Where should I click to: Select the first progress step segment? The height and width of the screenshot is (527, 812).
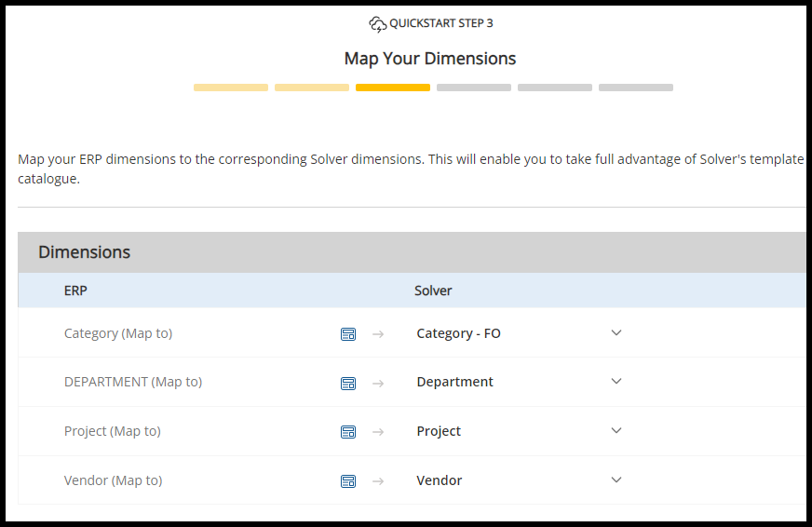pyautogui.click(x=231, y=88)
